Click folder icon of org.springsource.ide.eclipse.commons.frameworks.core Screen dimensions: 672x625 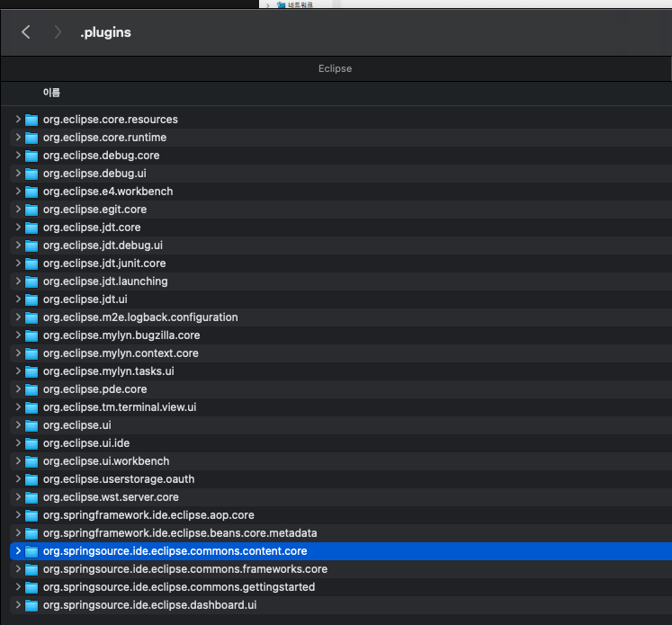[31, 569]
